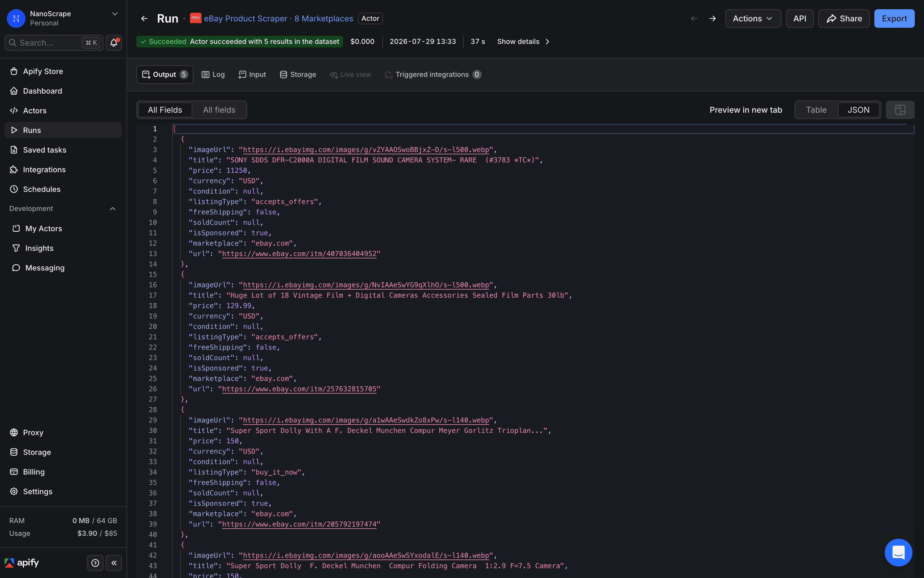Viewport: 924px width, 578px height.
Task: Open the vZYAAOSwoBBjxZ-D image URL
Action: click(x=366, y=150)
